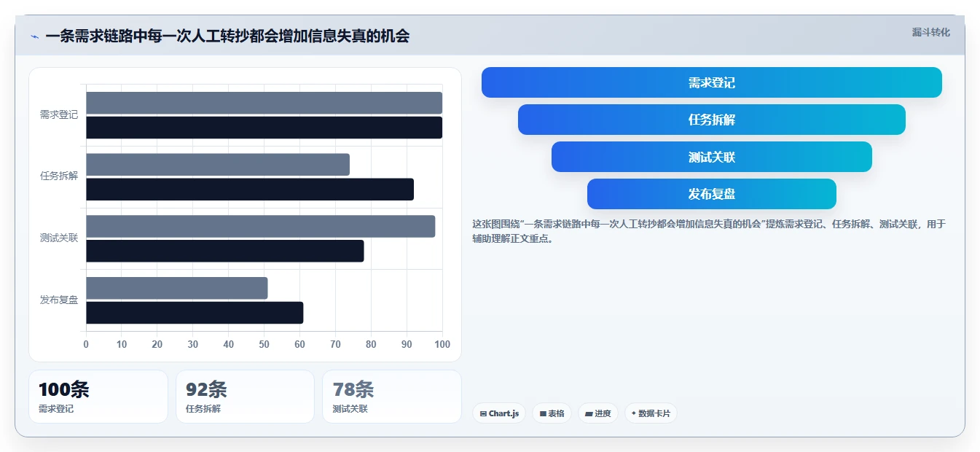Click the 任务拆解 label on the chart's vertical axis
This screenshot has height=452, width=980.
(x=59, y=176)
